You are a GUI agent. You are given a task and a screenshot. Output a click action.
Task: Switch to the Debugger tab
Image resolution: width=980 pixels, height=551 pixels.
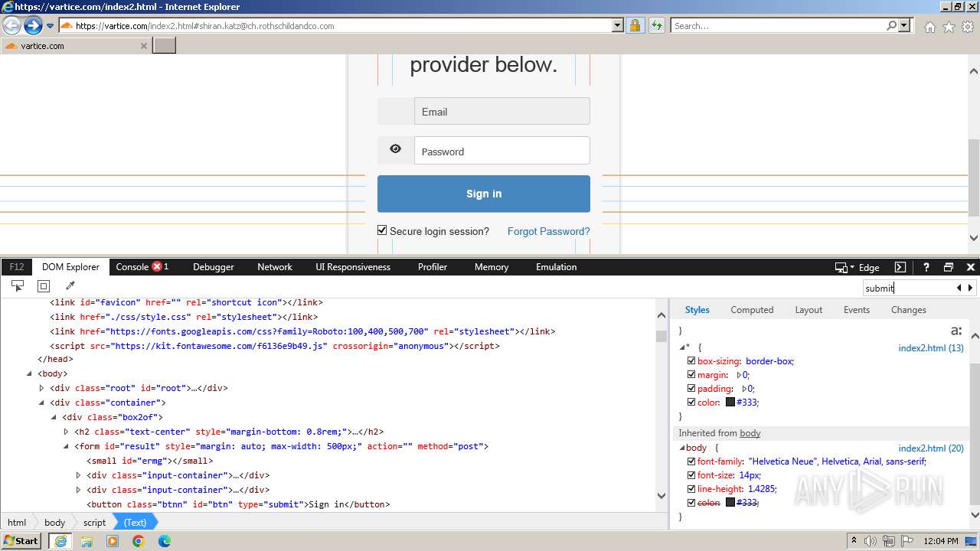214,267
